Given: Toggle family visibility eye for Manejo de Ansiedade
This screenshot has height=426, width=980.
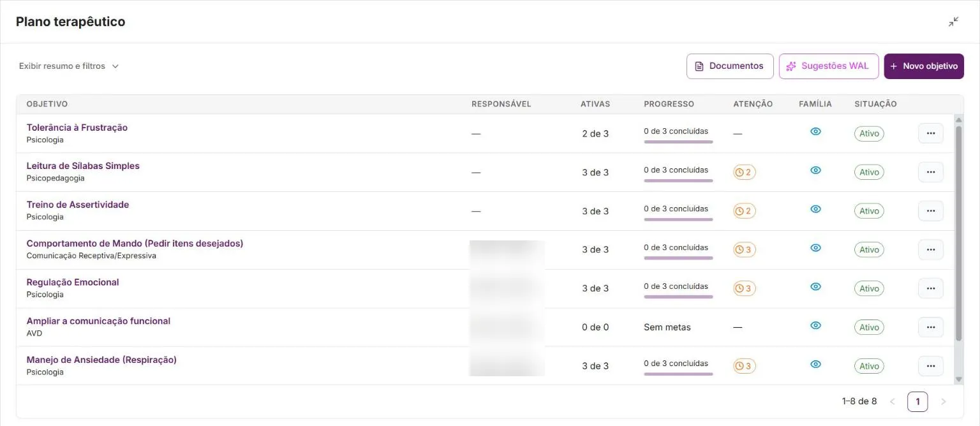Looking at the screenshot, I should (815, 364).
